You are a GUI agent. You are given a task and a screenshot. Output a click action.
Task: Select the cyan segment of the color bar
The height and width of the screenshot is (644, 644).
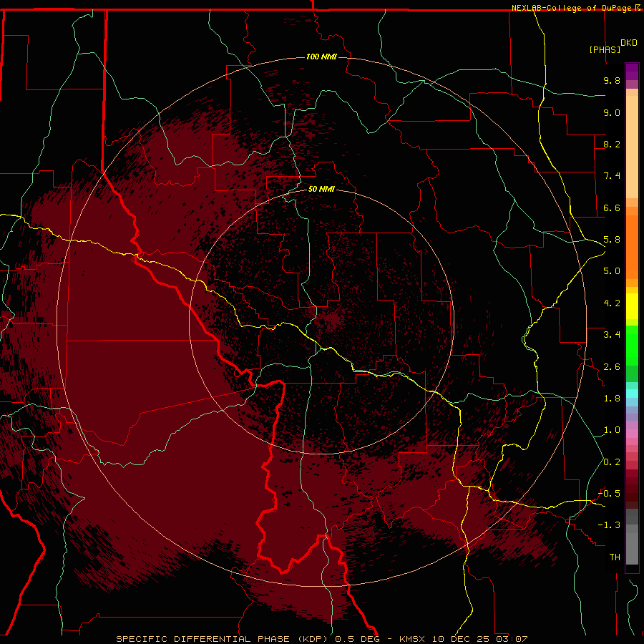632,394
